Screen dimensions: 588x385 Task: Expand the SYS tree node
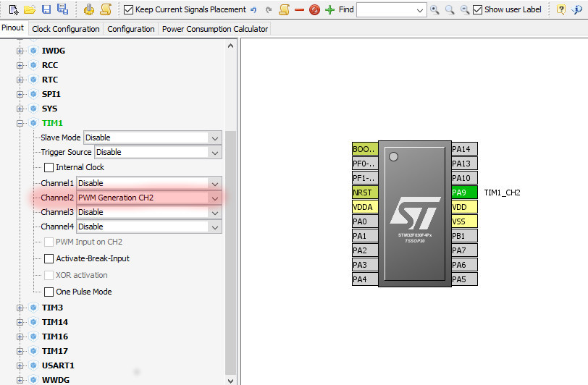[x=20, y=109]
